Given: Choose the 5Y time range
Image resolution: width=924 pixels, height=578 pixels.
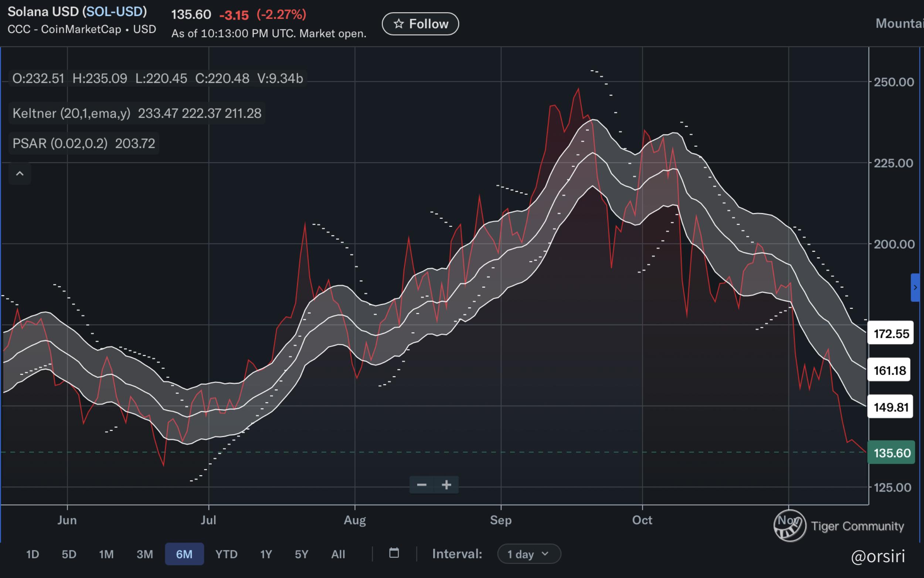Looking at the screenshot, I should [301, 554].
